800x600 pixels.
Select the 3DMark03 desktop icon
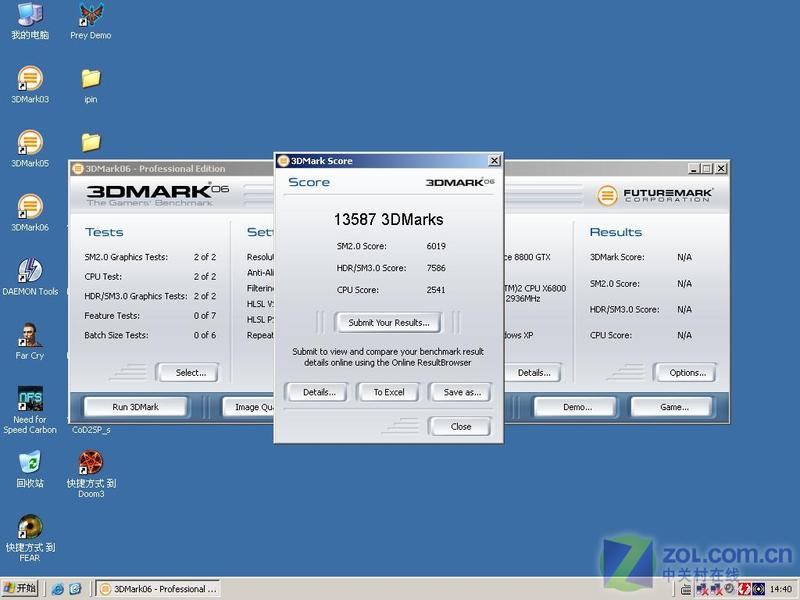point(30,84)
